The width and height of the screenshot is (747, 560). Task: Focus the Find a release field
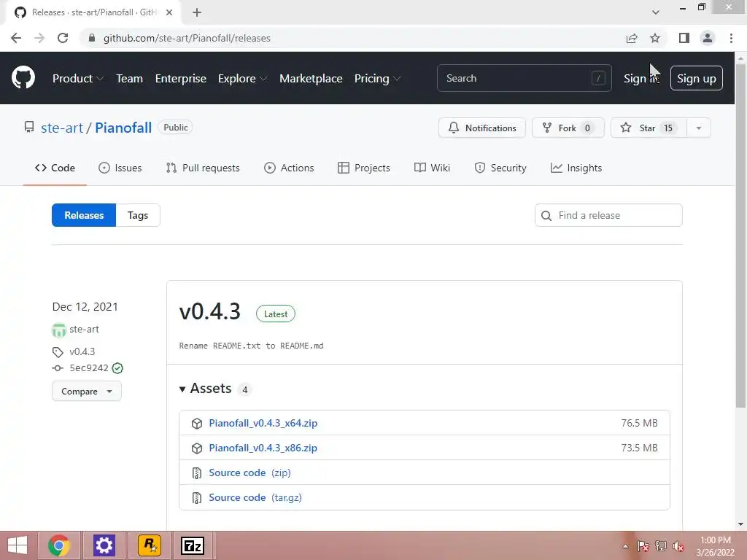pyautogui.click(x=608, y=215)
